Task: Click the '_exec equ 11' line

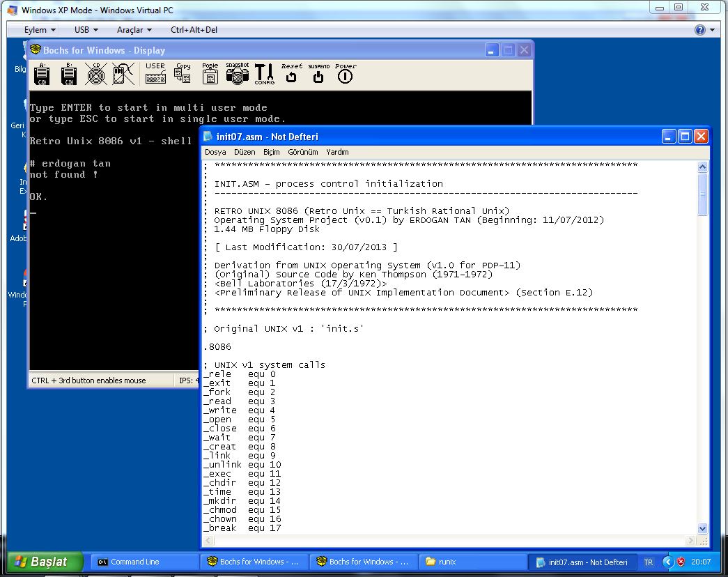Action: tap(242, 474)
